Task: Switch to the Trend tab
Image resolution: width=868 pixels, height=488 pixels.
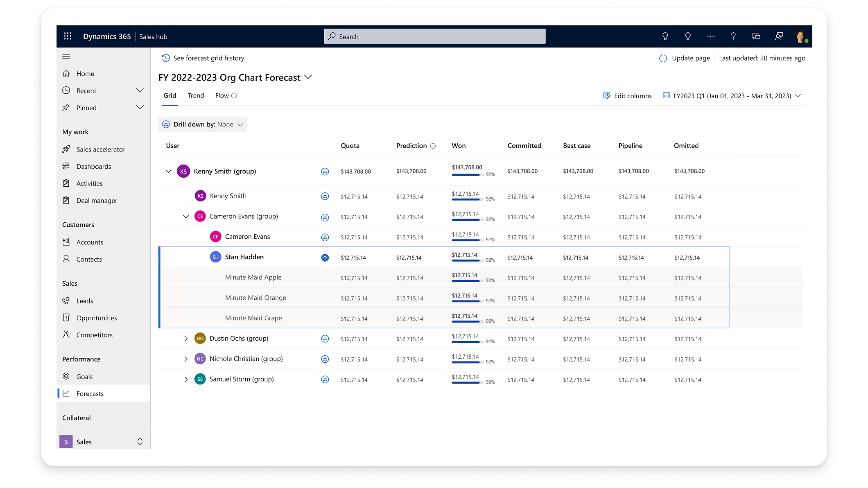Action: [196, 96]
